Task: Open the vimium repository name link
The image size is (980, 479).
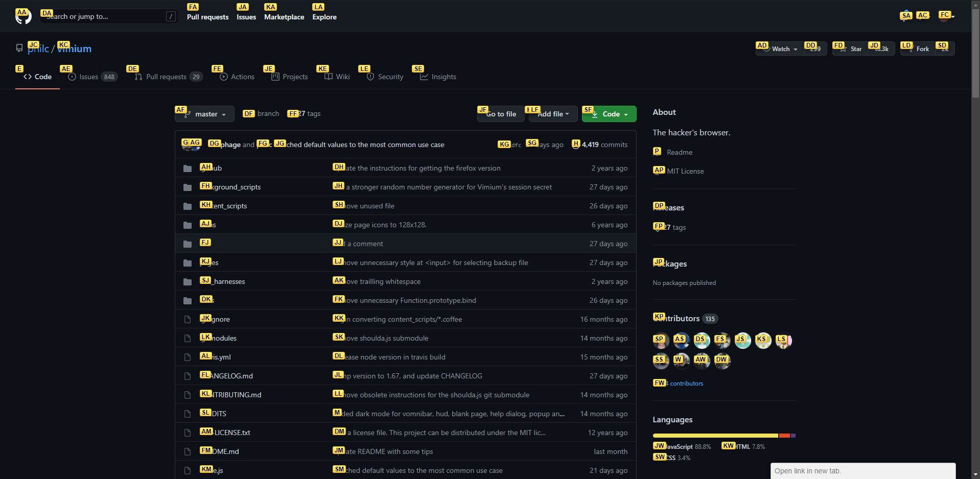Action: point(74,49)
